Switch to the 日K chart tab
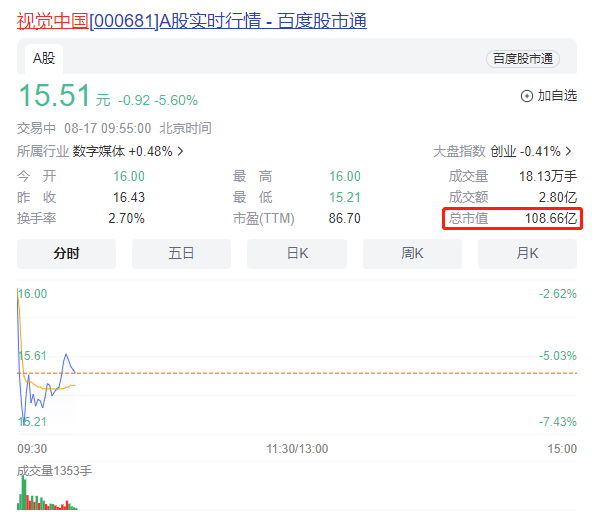This screenshot has width=596, height=516. tap(297, 253)
